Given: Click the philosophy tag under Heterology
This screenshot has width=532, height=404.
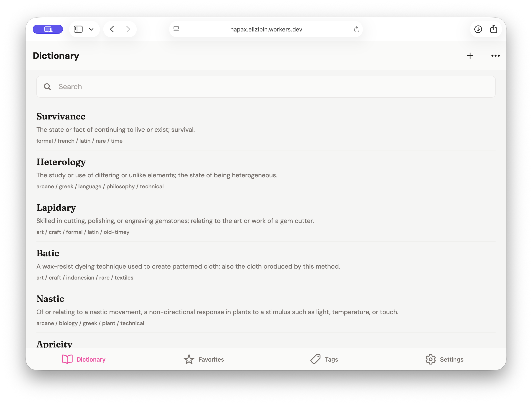Looking at the screenshot, I should (121, 186).
